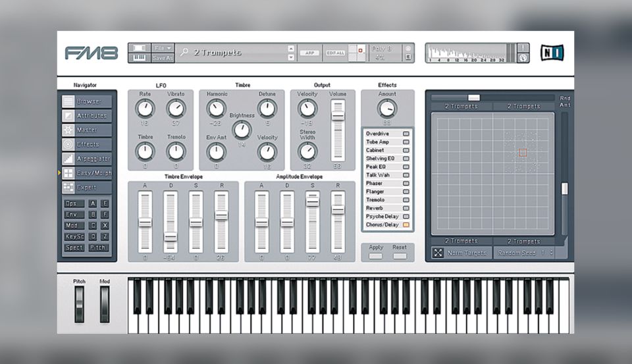This screenshot has width=632, height=364.
Task: Step to next preset with down arrow
Action: coord(291,58)
